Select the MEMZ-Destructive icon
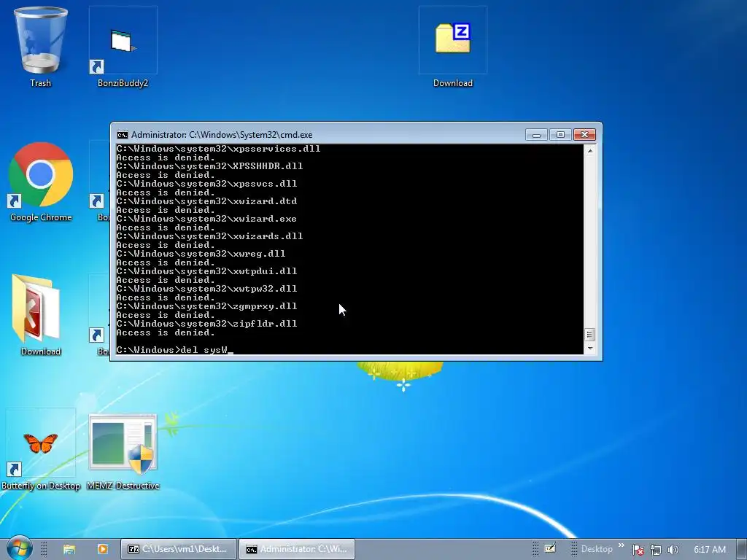Image resolution: width=747 pixels, height=560 pixels. [123, 452]
